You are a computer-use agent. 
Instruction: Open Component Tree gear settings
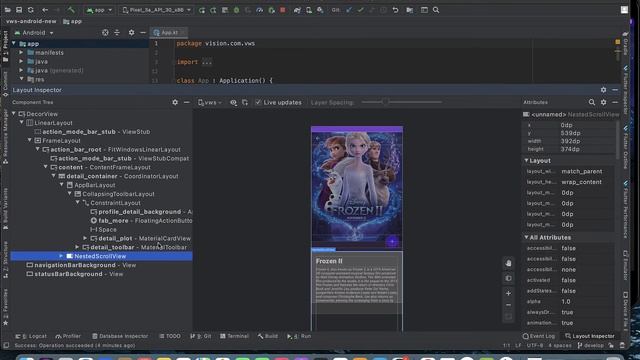pos(175,102)
